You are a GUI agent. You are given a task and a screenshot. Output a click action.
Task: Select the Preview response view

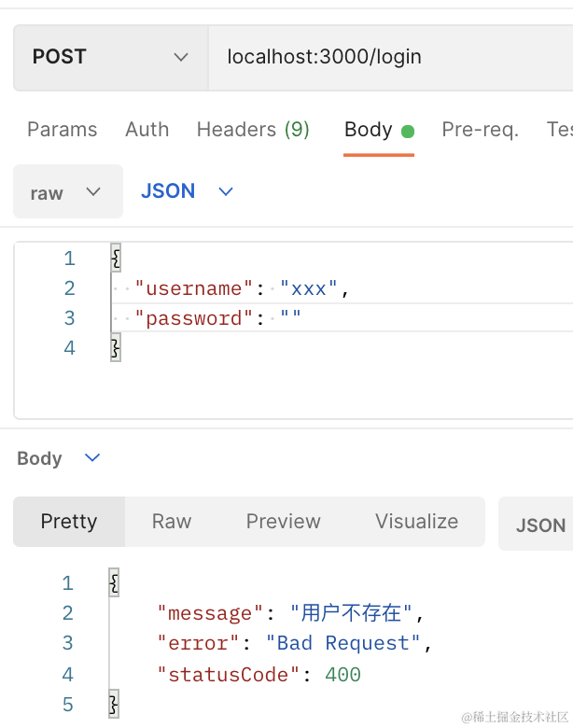click(284, 522)
